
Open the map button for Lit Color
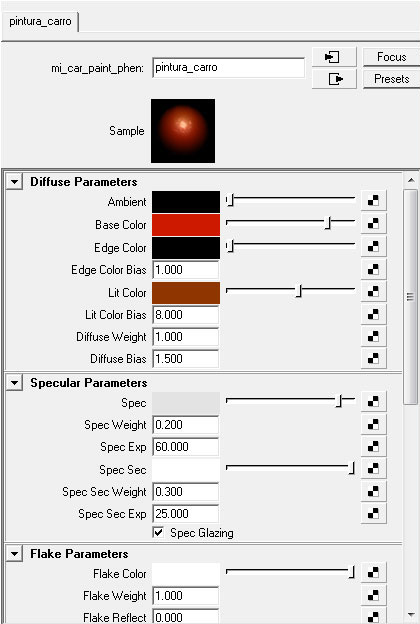373,292
